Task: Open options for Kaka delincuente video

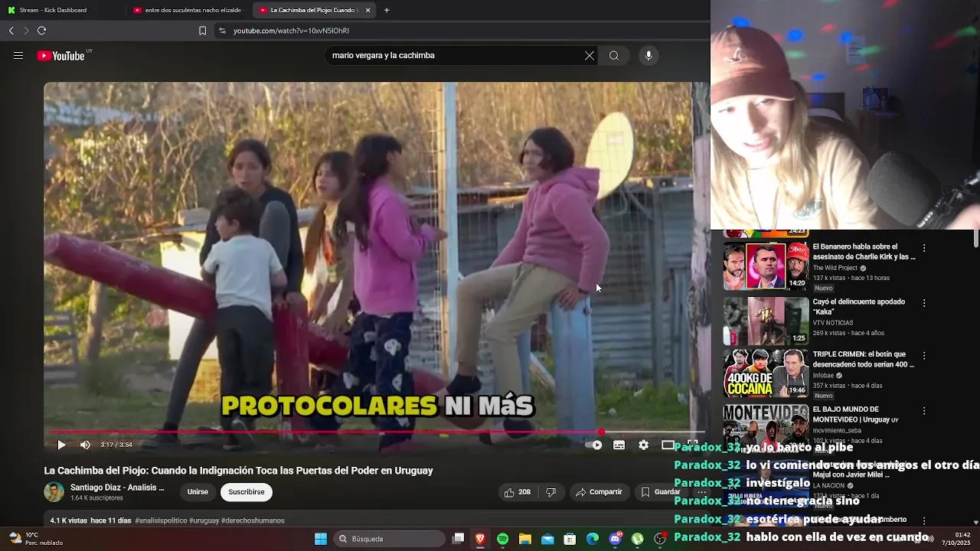Action: coord(924,303)
